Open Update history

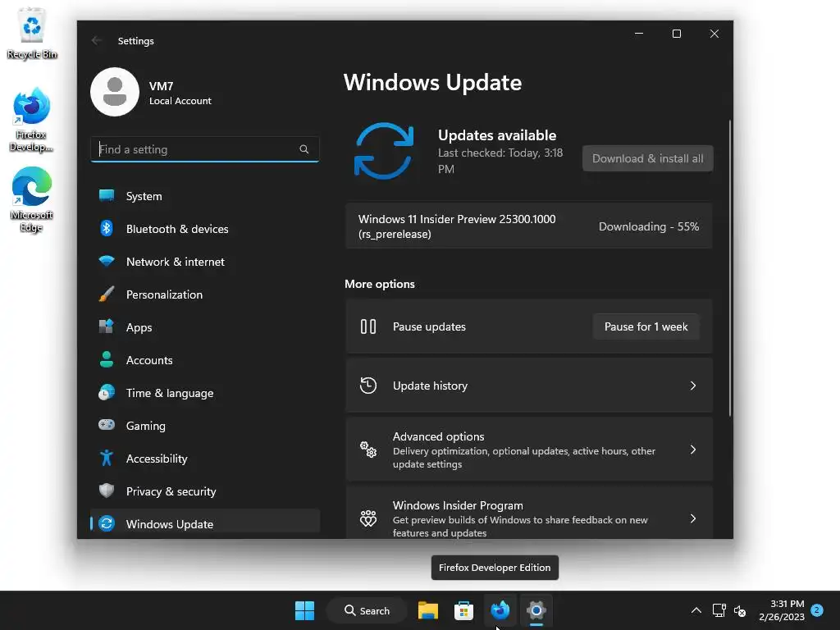tap(529, 386)
